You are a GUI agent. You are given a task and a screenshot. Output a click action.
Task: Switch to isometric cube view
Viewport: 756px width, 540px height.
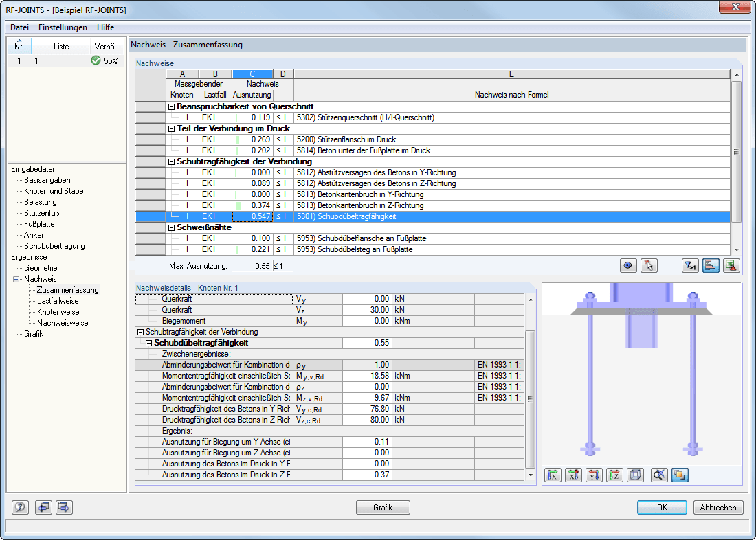tap(636, 475)
